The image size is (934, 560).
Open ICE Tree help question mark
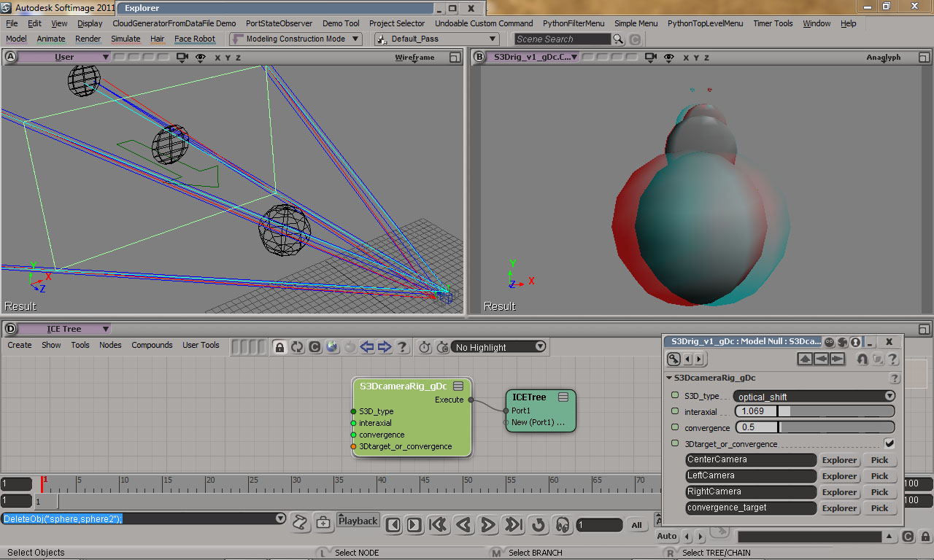pos(402,347)
